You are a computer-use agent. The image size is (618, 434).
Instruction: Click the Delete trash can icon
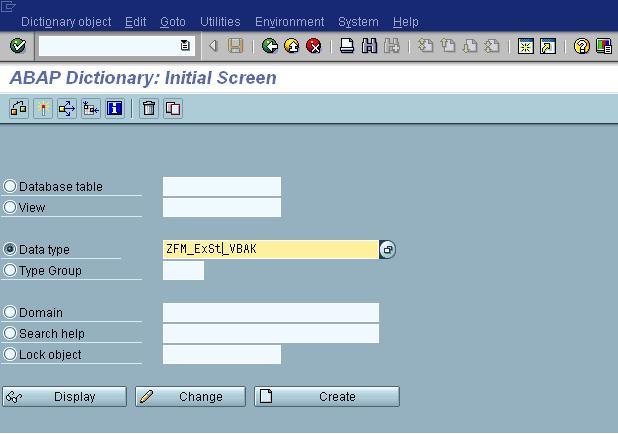pos(149,108)
